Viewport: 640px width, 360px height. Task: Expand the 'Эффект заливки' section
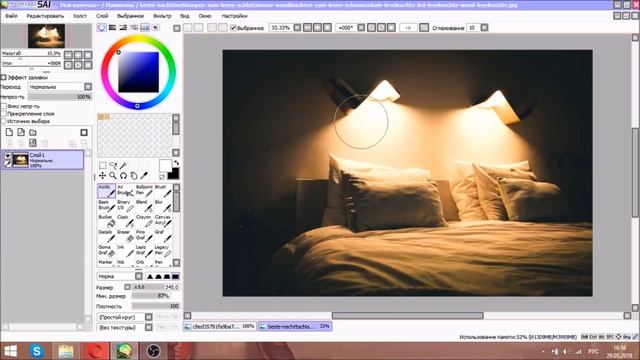pyautogui.click(x=4, y=77)
